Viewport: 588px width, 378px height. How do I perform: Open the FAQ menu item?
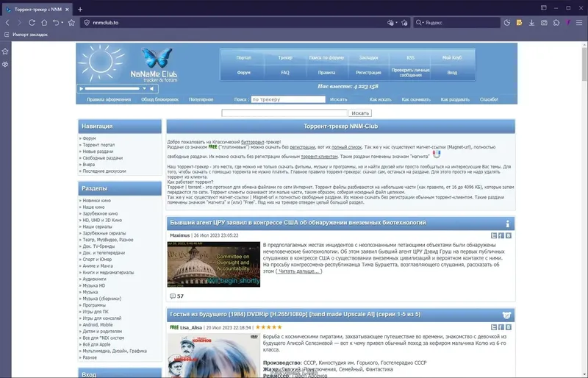285,73
